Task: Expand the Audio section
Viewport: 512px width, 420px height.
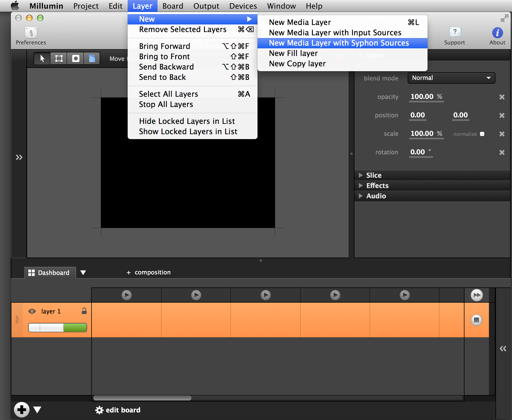Action: coord(361,196)
